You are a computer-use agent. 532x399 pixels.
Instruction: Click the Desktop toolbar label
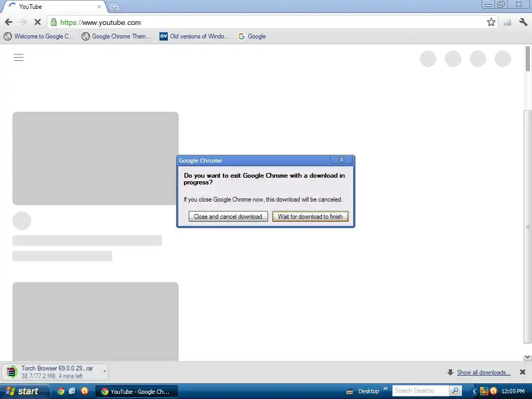[x=368, y=391]
